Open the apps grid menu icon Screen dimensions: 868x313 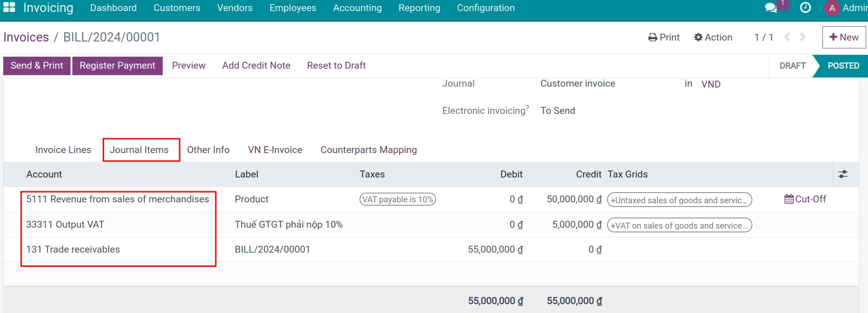9,7
